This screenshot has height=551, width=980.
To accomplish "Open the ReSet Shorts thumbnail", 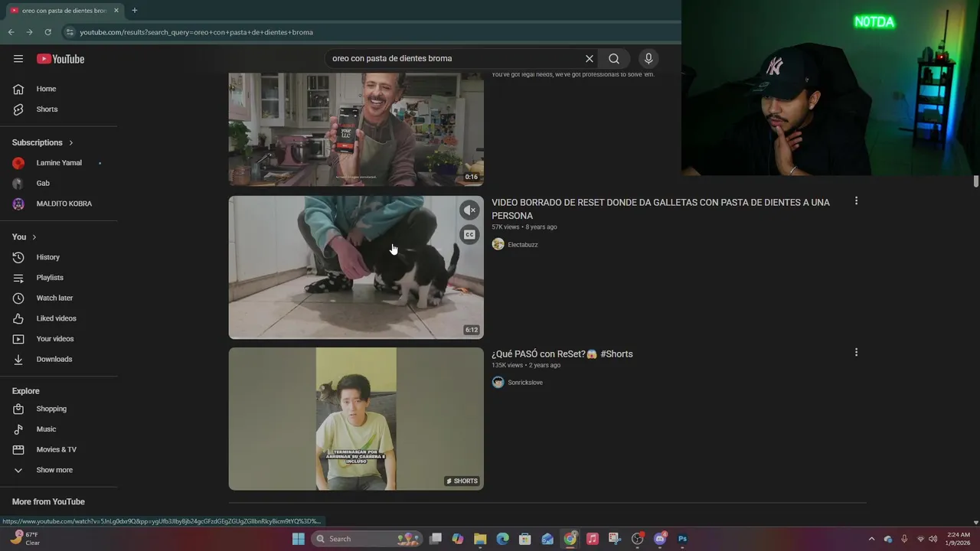I will click(356, 419).
